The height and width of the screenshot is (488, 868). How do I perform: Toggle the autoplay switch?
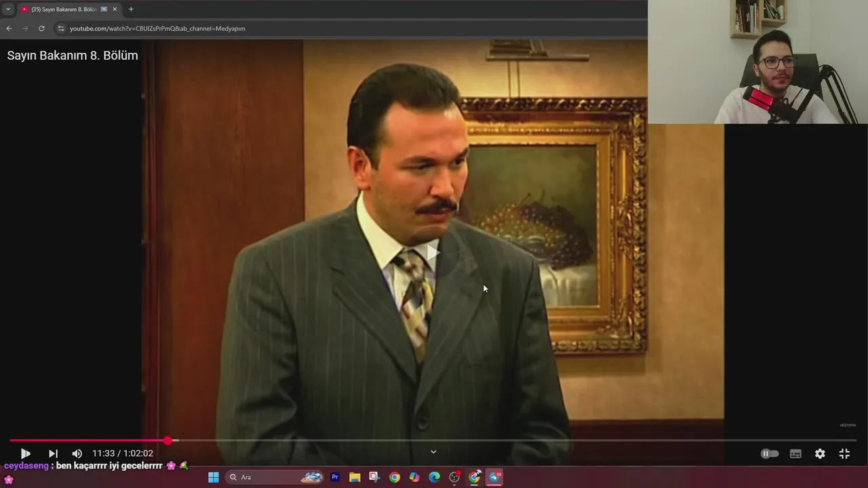(x=770, y=453)
